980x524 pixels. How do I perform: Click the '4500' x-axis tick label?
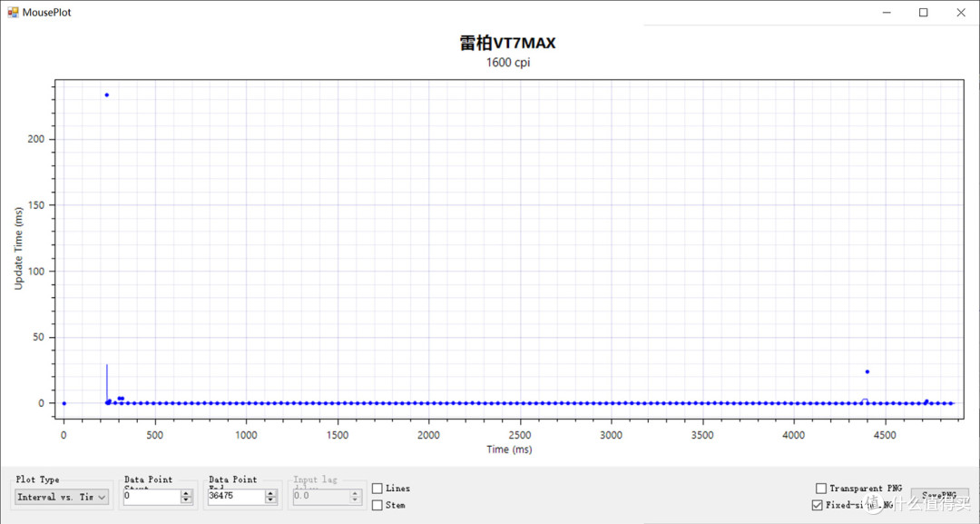point(885,435)
